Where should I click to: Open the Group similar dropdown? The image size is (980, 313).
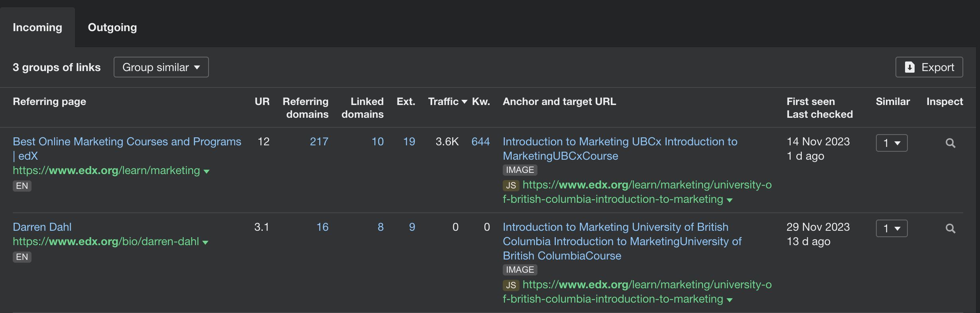tap(161, 67)
